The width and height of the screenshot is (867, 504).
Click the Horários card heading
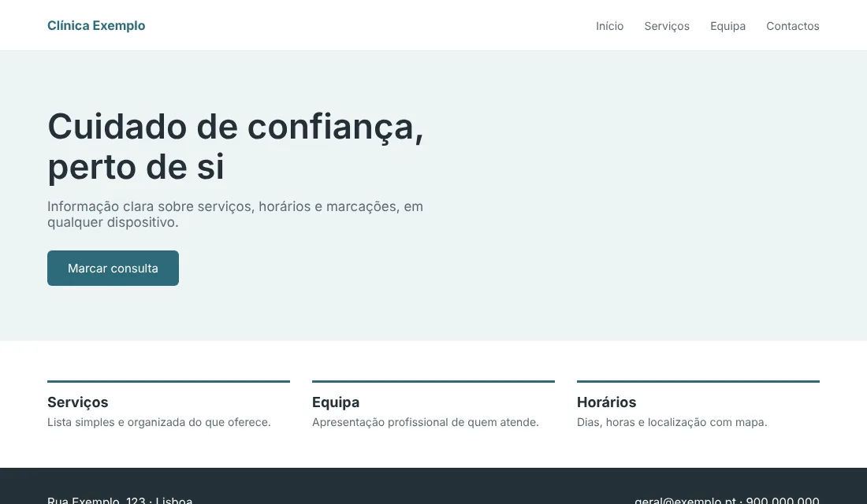click(607, 402)
